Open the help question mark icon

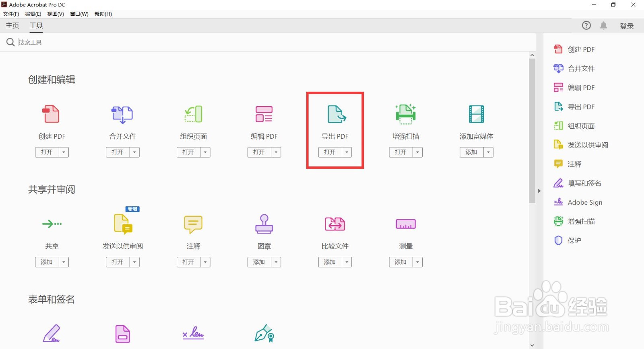586,25
